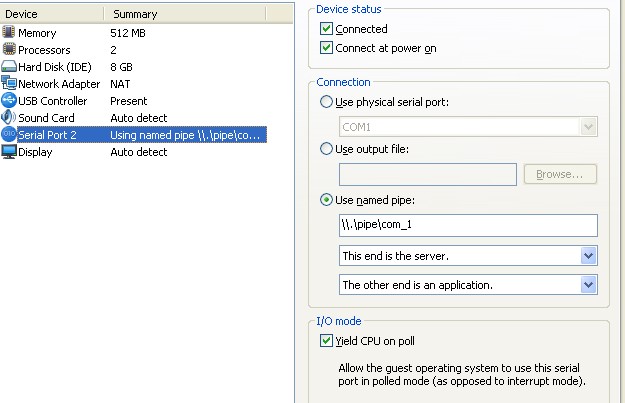Viewport: 625px width, 403px height.
Task: Toggle Connect at power on
Action: pyautogui.click(x=325, y=47)
